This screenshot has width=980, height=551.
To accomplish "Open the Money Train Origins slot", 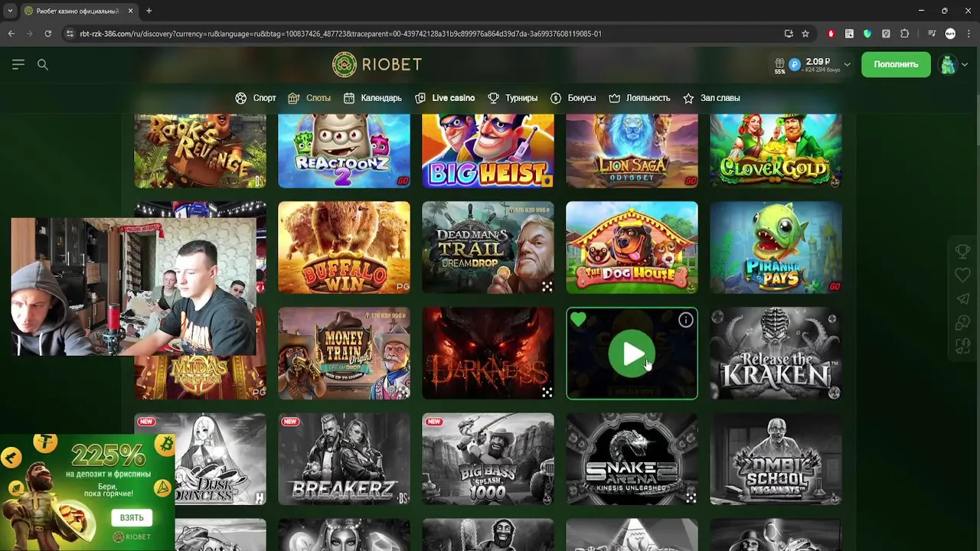I will [x=344, y=354].
